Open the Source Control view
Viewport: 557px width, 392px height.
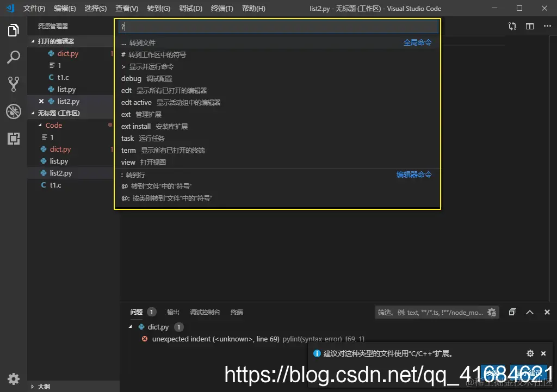click(14, 84)
